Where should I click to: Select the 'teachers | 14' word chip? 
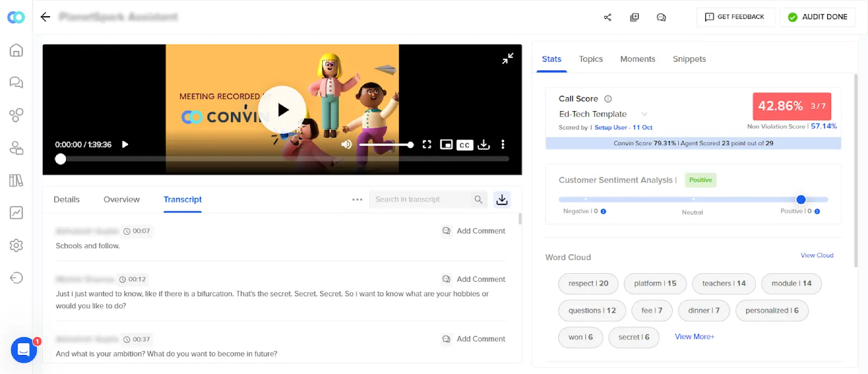pos(724,283)
